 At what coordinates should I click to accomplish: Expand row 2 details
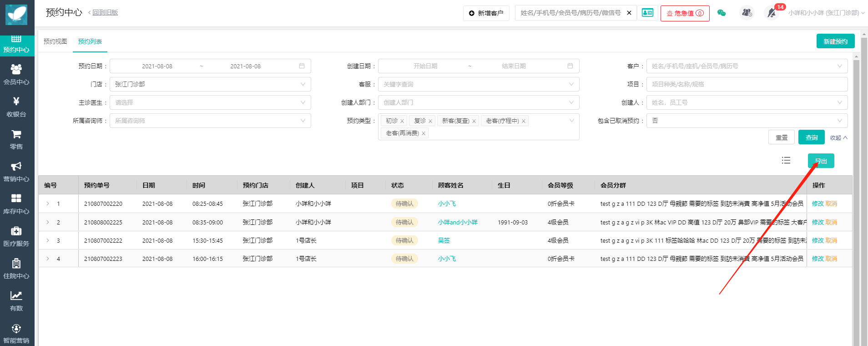pyautogui.click(x=48, y=222)
